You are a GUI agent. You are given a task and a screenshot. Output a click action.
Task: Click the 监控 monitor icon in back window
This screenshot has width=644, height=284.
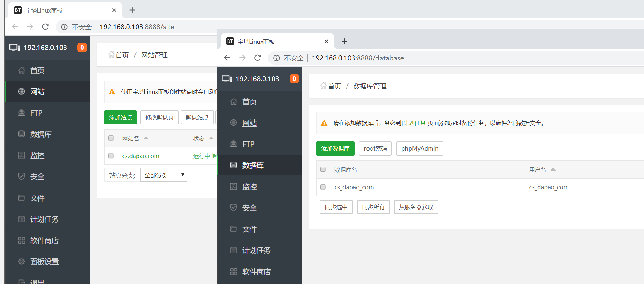tap(21, 155)
